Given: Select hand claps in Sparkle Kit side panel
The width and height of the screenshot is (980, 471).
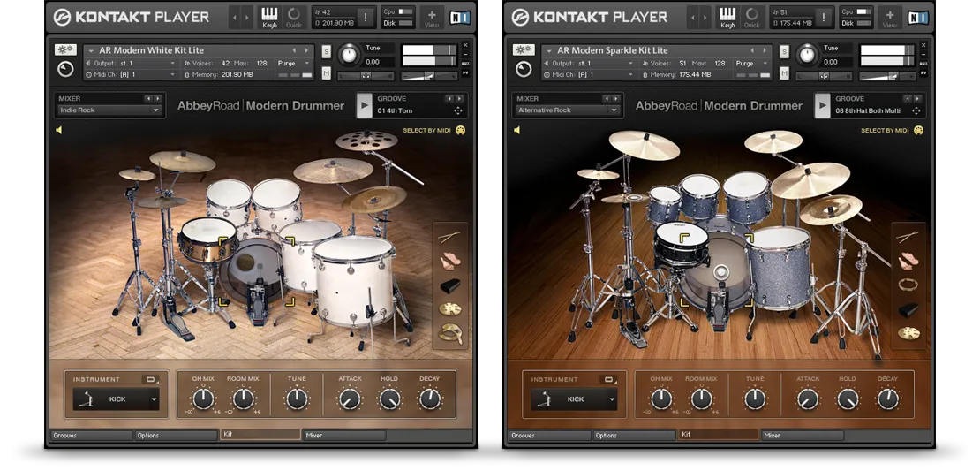Looking at the screenshot, I should click(x=908, y=261).
